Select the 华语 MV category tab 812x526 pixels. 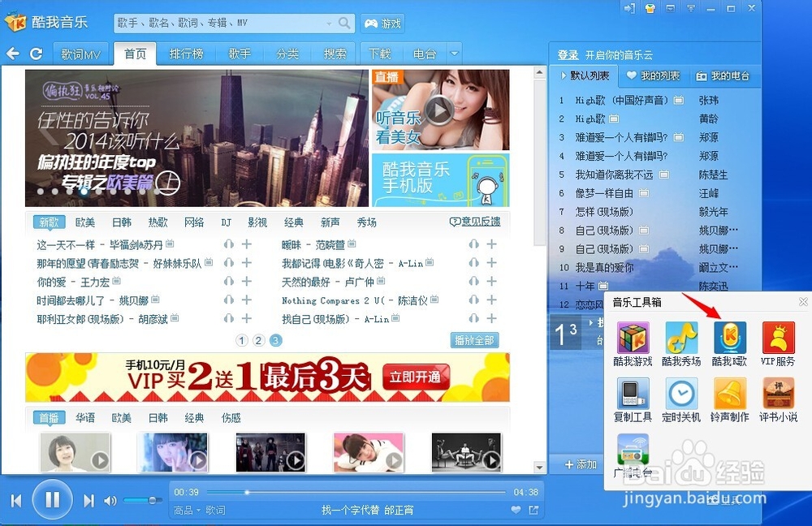pos(85,417)
